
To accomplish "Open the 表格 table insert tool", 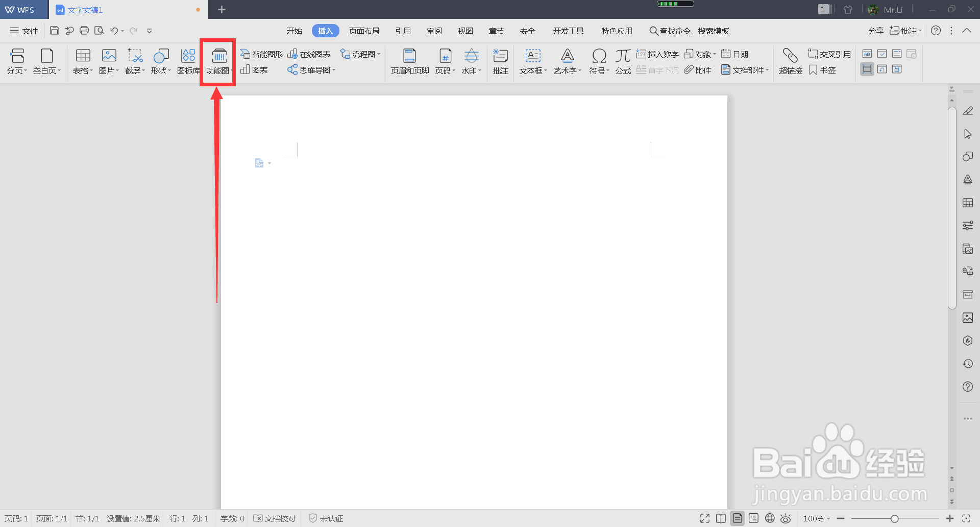I will (x=83, y=61).
